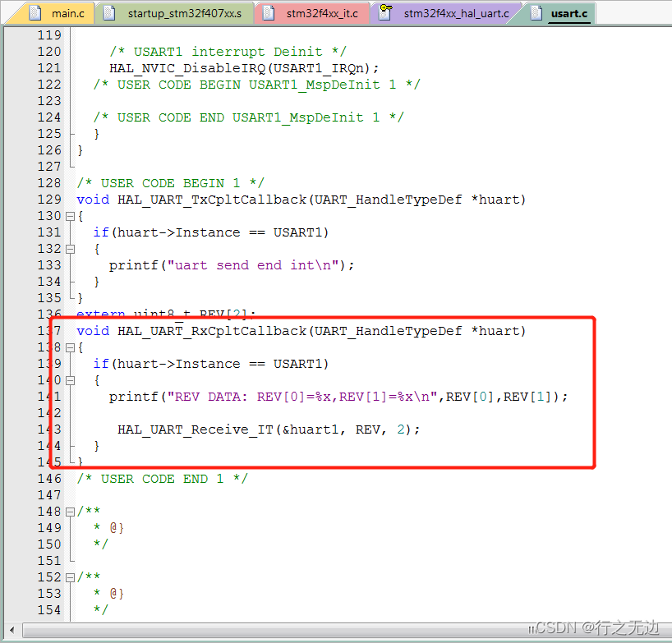Screen dimensions: 672x643
Task: Collapse the comment block at line 148
Action: [x=71, y=512]
